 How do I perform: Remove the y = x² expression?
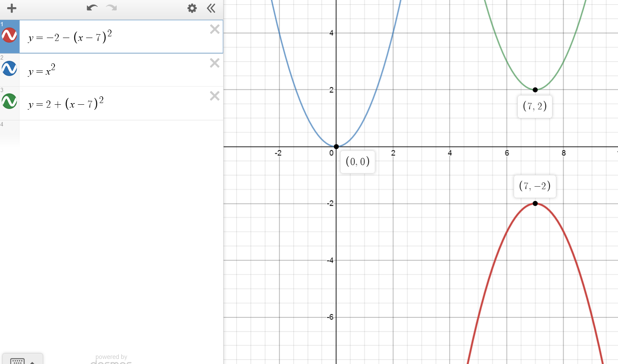point(215,63)
